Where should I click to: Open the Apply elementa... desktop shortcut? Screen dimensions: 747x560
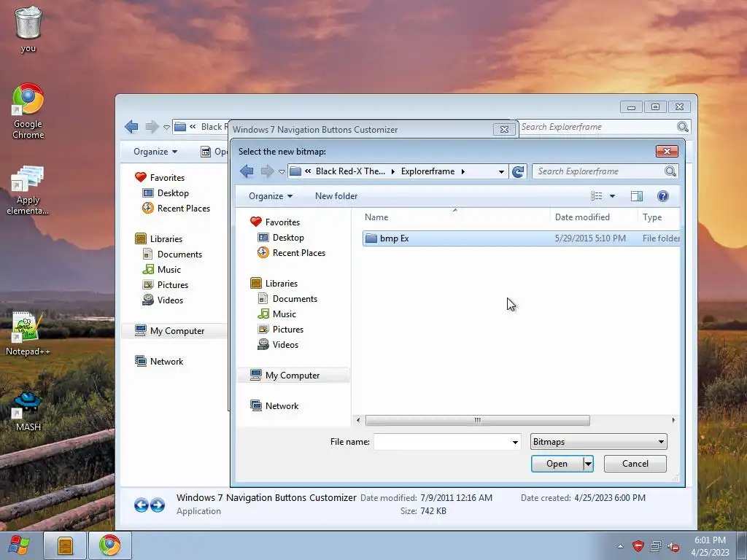pyautogui.click(x=28, y=190)
